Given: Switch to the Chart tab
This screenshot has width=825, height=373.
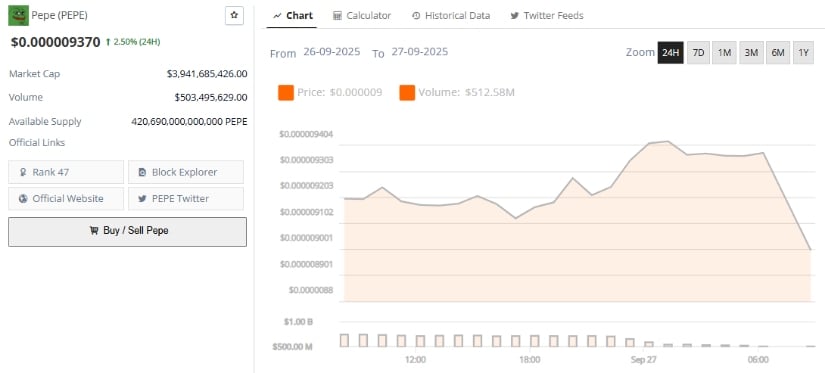Looking at the screenshot, I should pyautogui.click(x=293, y=16).
